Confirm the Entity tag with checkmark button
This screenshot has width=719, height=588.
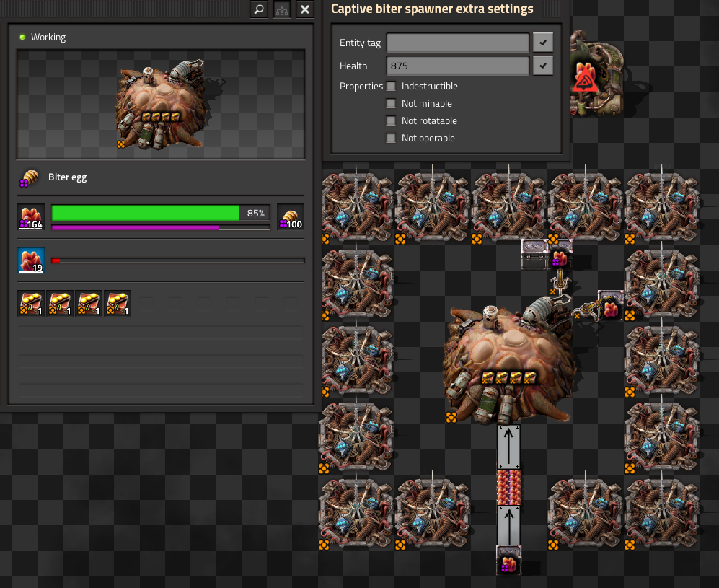pos(543,43)
